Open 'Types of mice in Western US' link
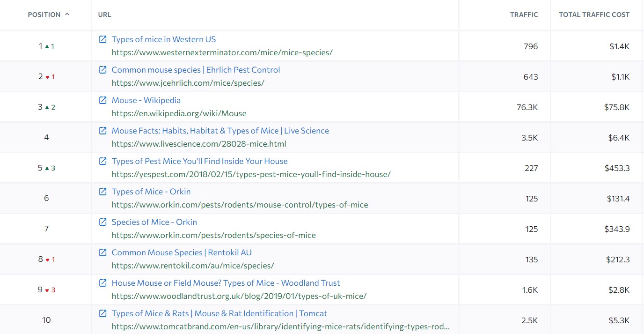 click(x=164, y=39)
